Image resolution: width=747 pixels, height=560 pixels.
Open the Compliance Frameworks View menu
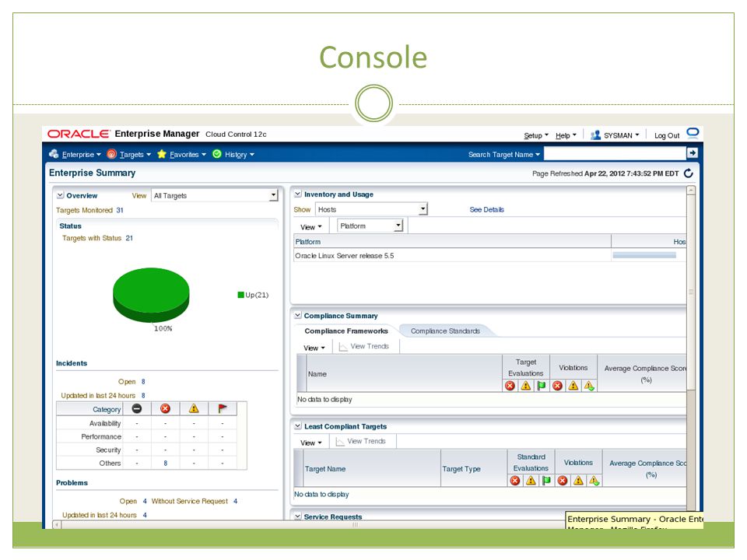click(x=314, y=348)
